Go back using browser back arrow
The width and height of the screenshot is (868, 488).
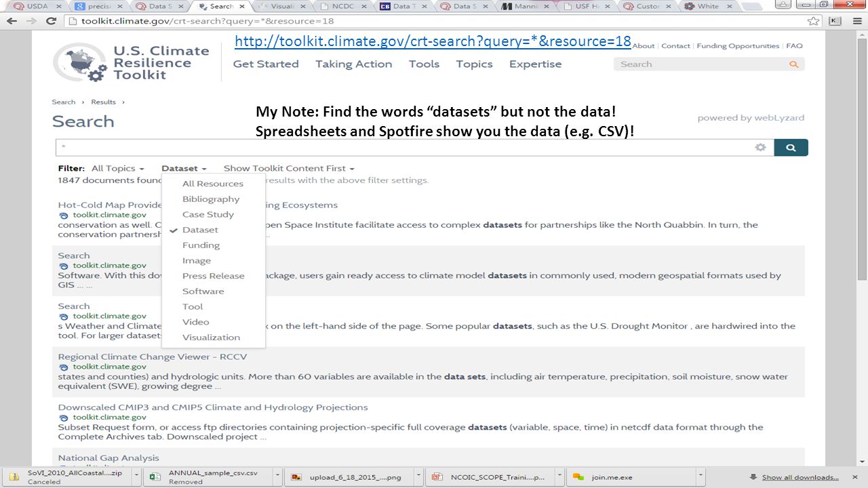click(12, 21)
